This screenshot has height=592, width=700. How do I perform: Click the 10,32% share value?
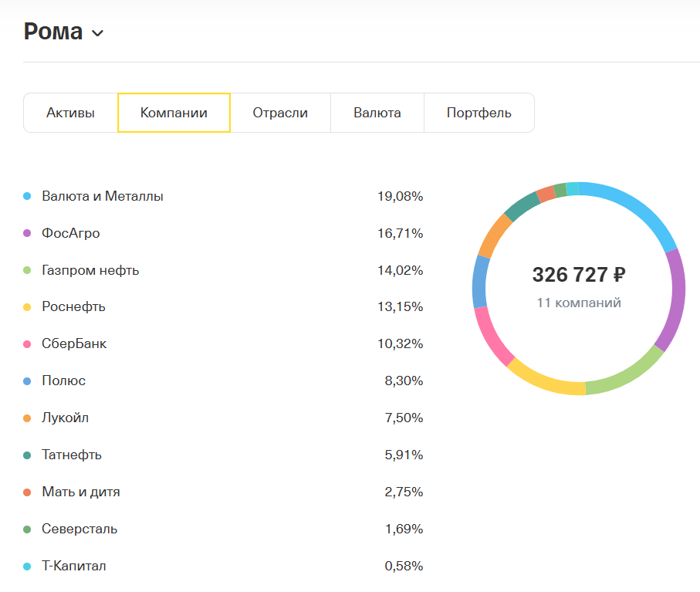click(400, 343)
